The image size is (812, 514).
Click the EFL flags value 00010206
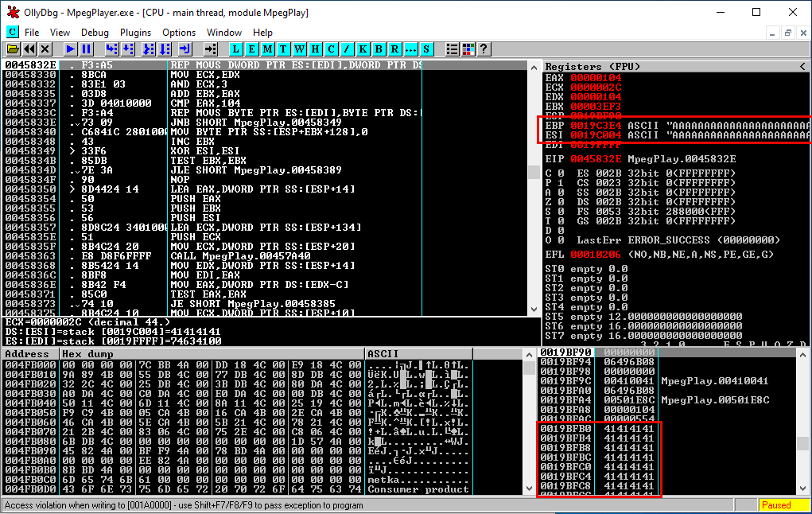click(596, 255)
